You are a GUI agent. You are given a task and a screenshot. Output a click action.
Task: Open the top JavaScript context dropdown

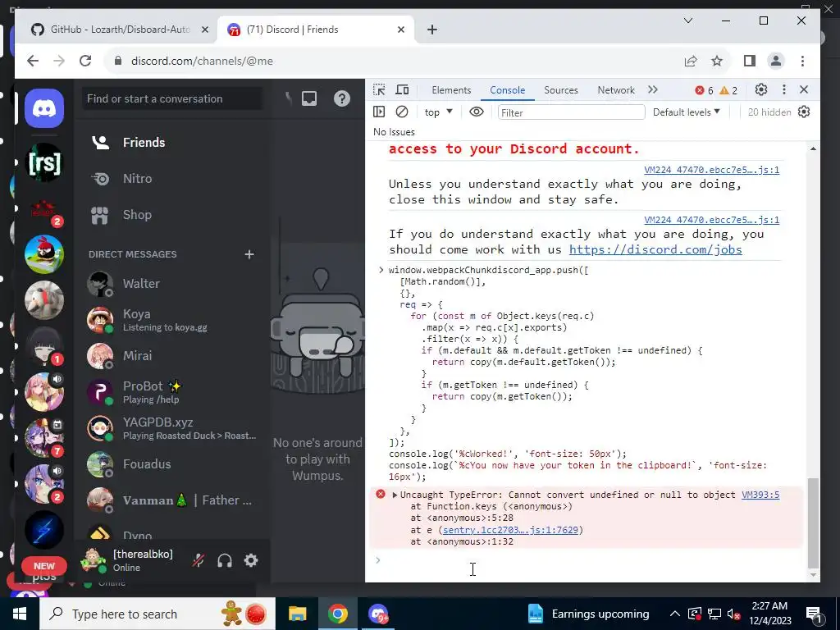(438, 112)
